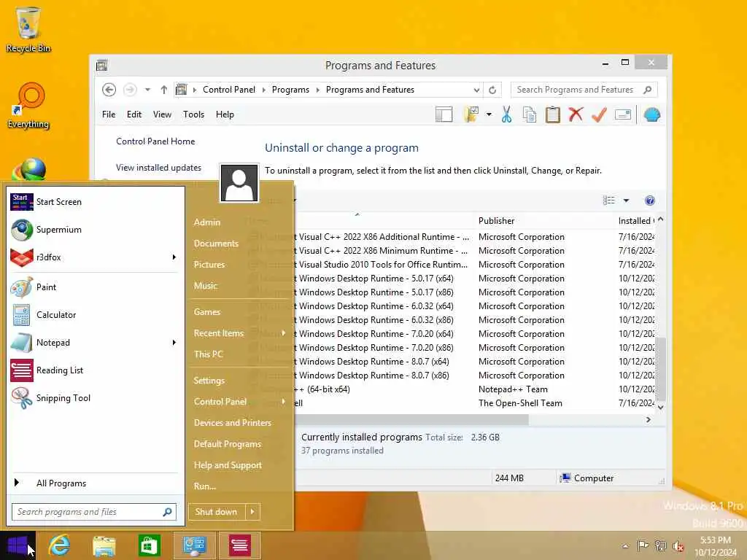Show hidden tray icons arrow
747x560 pixels.
[x=625, y=545]
